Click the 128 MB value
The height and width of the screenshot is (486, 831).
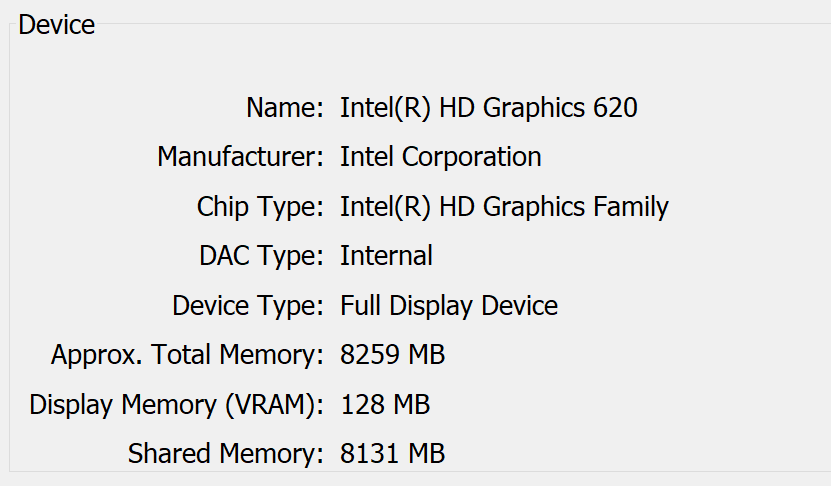pos(385,405)
